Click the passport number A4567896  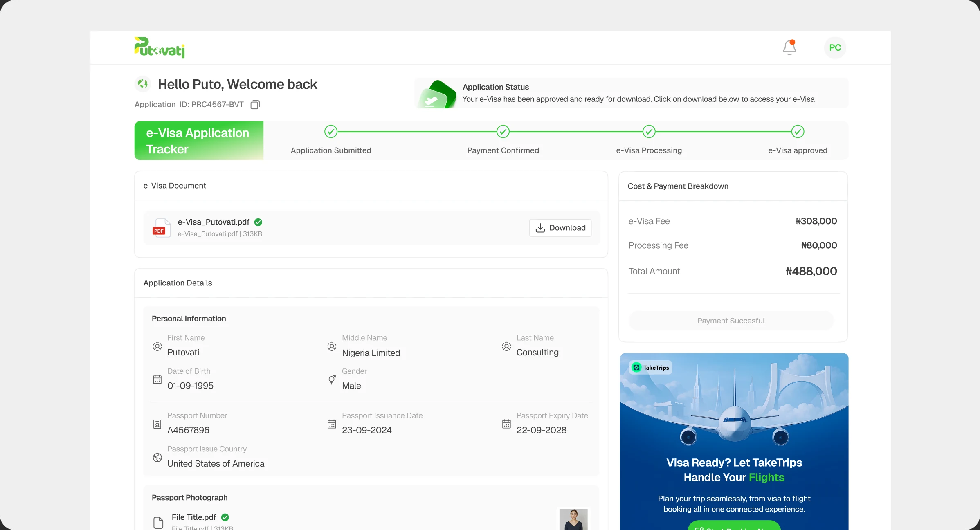tap(188, 430)
